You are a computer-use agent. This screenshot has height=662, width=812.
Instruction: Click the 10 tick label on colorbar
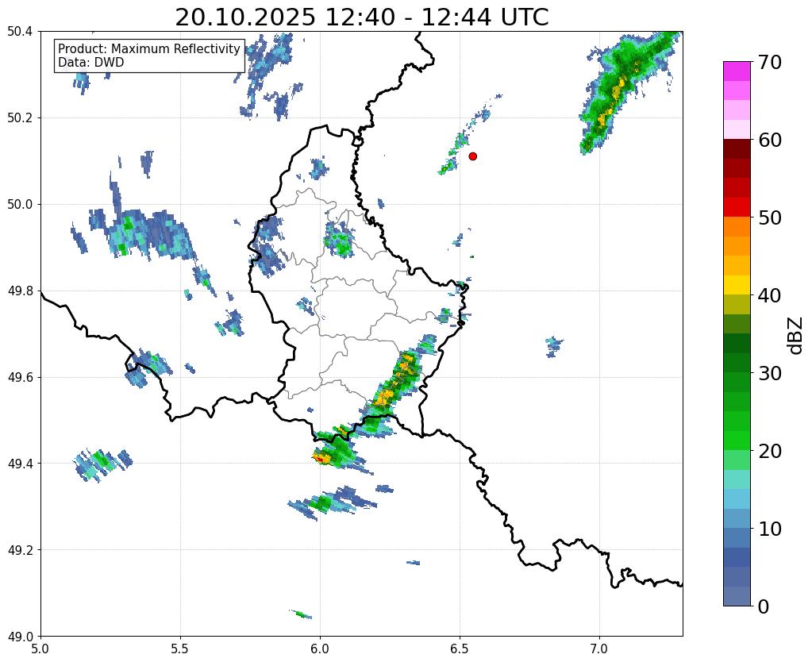[x=769, y=529]
